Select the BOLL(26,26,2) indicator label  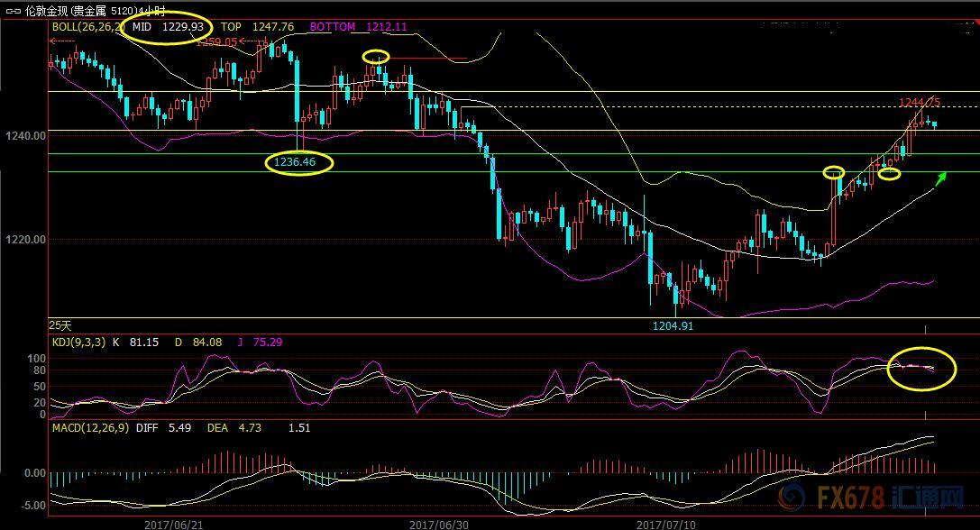pyautogui.click(x=87, y=27)
